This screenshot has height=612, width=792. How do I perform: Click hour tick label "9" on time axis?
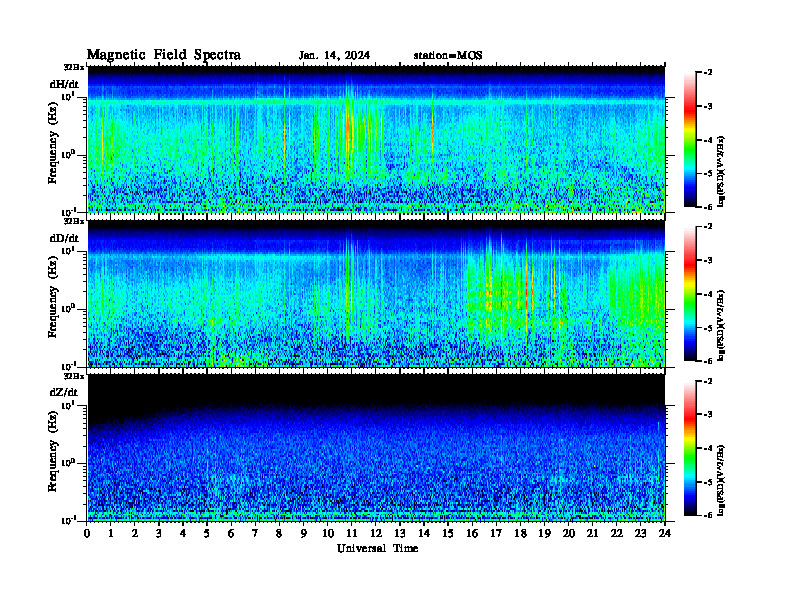[x=304, y=534]
